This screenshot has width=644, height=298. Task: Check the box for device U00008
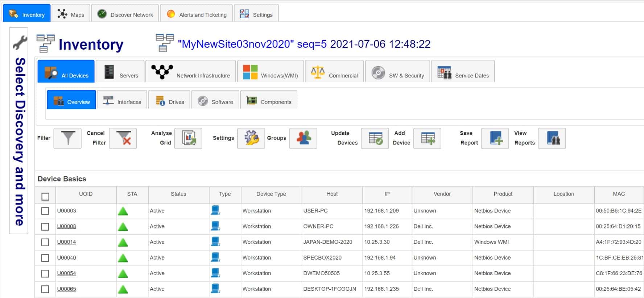(45, 227)
